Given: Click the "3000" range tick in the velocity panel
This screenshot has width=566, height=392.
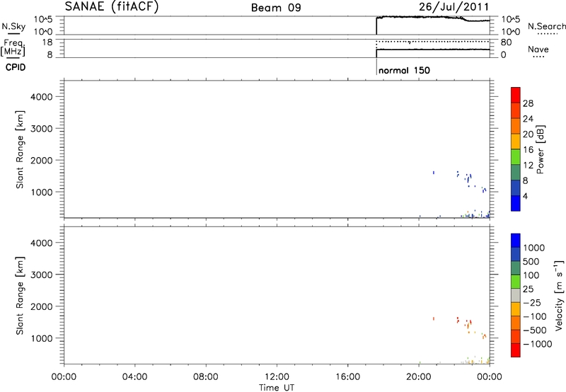Looking at the screenshot, I should [41, 275].
